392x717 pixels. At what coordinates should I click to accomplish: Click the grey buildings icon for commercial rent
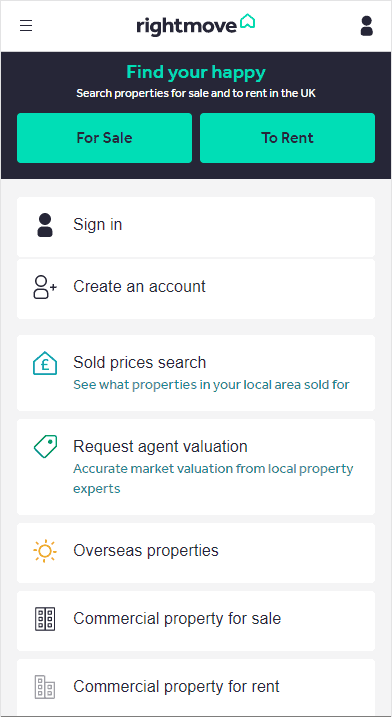point(45,687)
